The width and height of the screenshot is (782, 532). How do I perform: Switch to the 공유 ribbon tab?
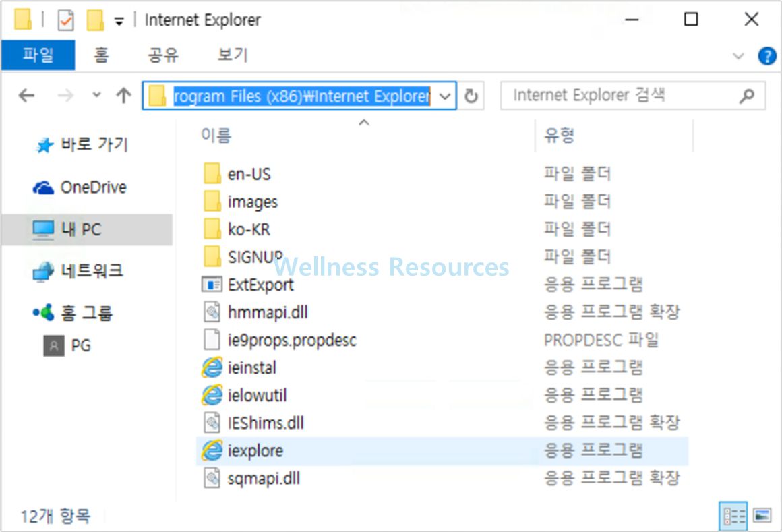pos(163,55)
